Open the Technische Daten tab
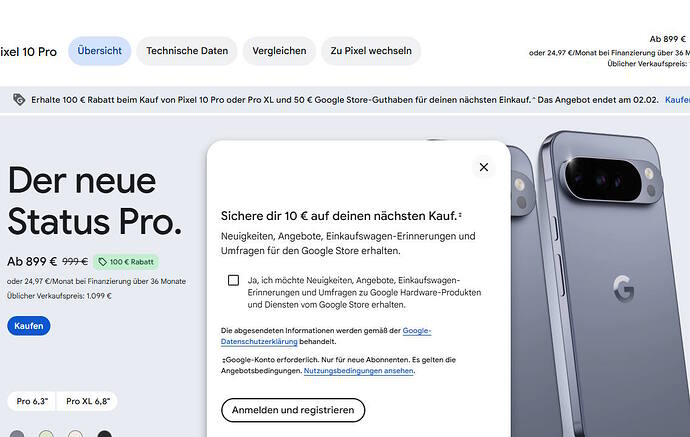Image resolution: width=690 pixels, height=437 pixels. click(x=187, y=51)
